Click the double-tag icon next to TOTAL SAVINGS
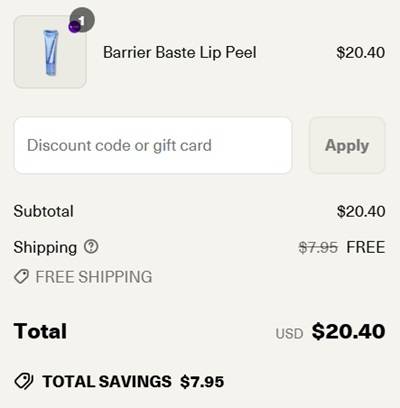 pyautogui.click(x=24, y=382)
